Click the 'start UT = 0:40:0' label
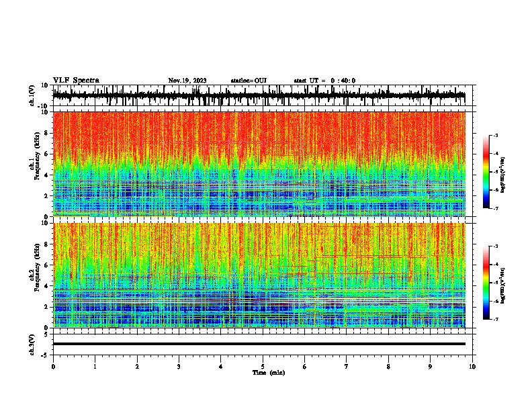Viewport: 532px width, 411px height. (324, 81)
